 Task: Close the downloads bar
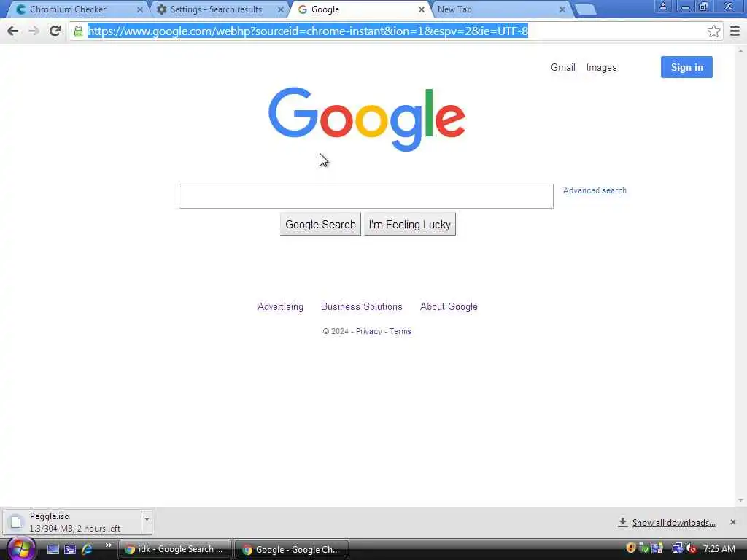pos(732,522)
